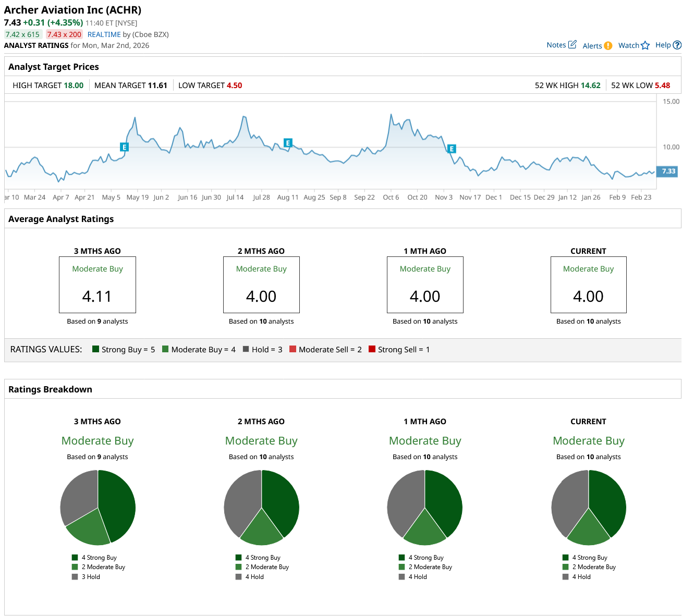Click the 7.33 price label on chart
Image resolution: width=682 pixels, height=616 pixels.
tap(668, 171)
